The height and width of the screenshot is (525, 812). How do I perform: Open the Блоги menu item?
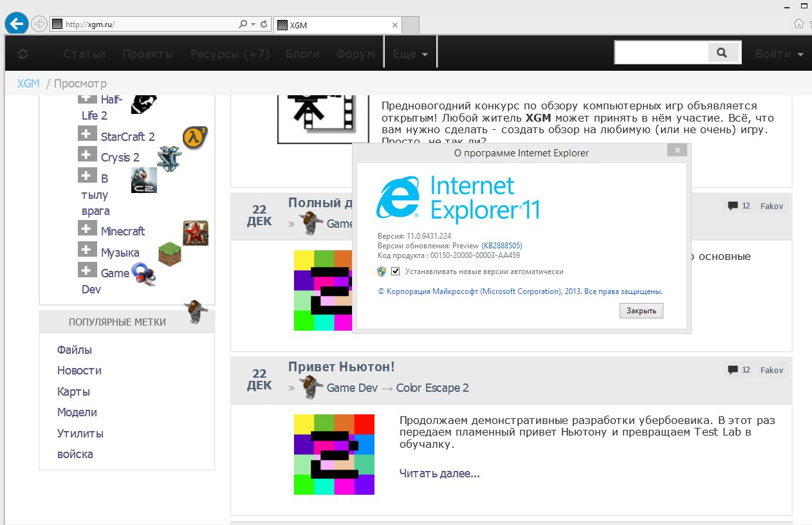[x=303, y=54]
